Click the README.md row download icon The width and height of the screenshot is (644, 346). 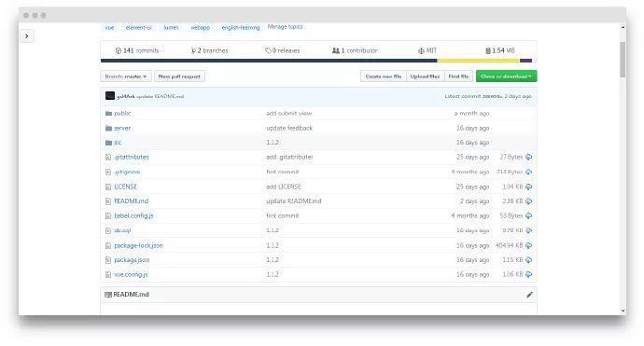(x=528, y=201)
